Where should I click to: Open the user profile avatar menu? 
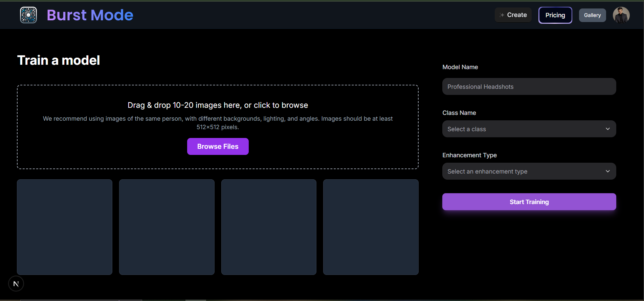[621, 15]
